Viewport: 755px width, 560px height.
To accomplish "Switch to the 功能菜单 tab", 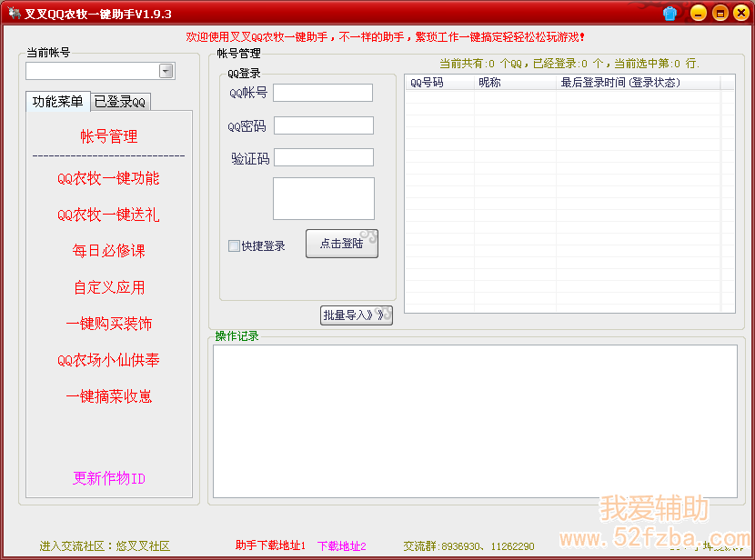I will (x=58, y=102).
